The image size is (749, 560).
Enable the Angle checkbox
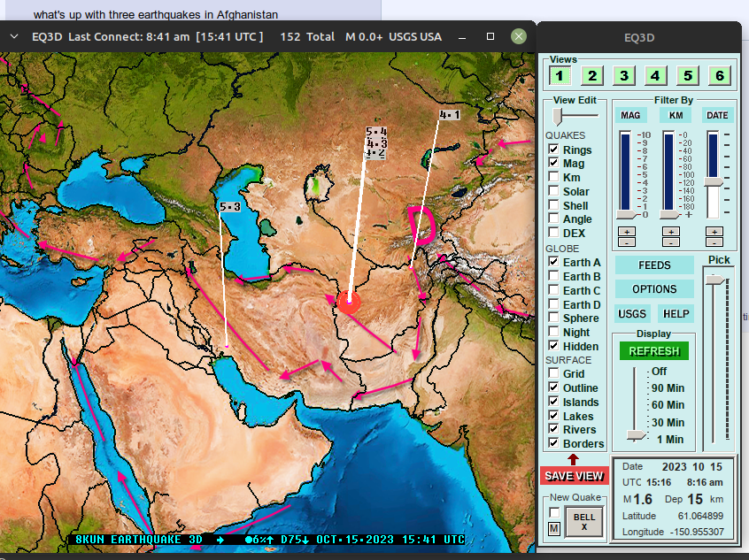pos(553,219)
